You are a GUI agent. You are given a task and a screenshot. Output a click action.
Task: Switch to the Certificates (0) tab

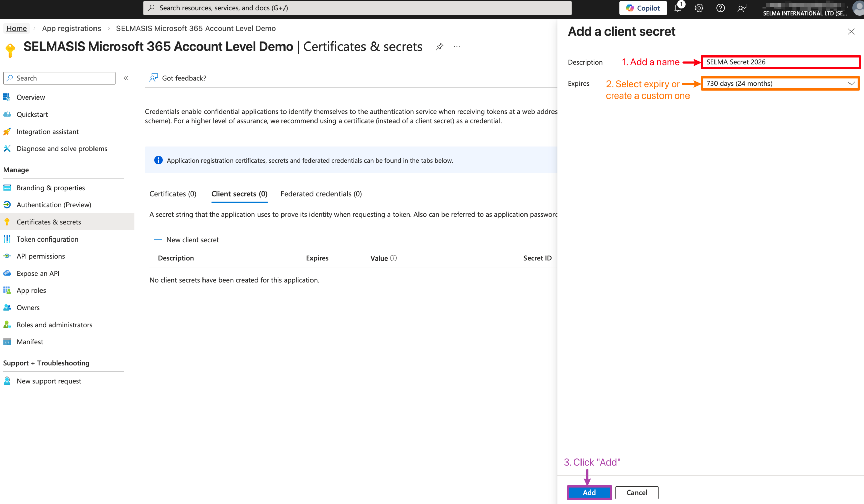[173, 194]
